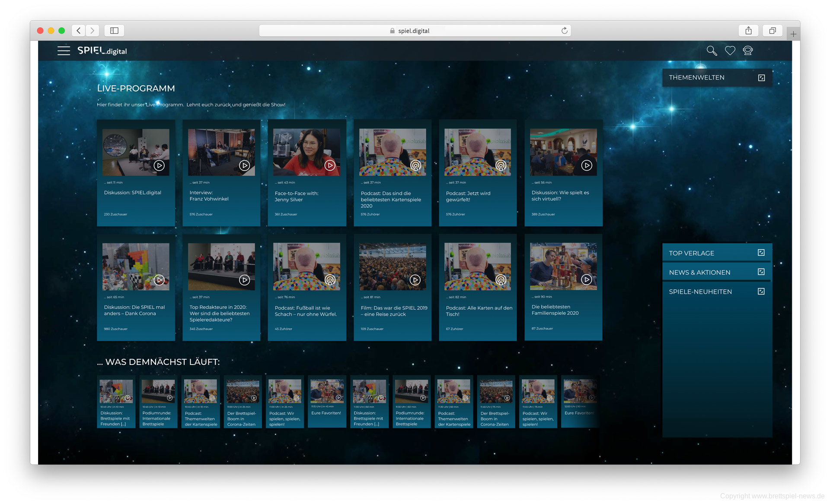The height and width of the screenshot is (504, 830).
Task: Toggle Safari sidebar button
Action: click(114, 31)
